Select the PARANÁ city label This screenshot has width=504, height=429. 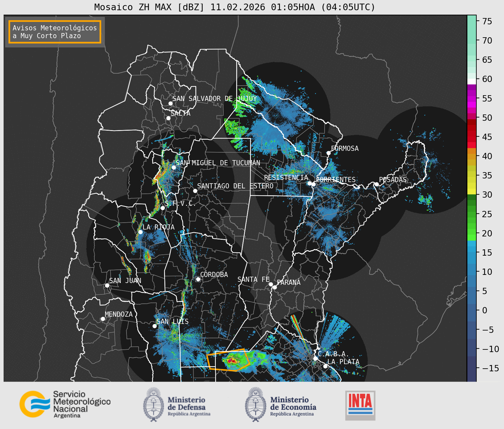(289, 282)
